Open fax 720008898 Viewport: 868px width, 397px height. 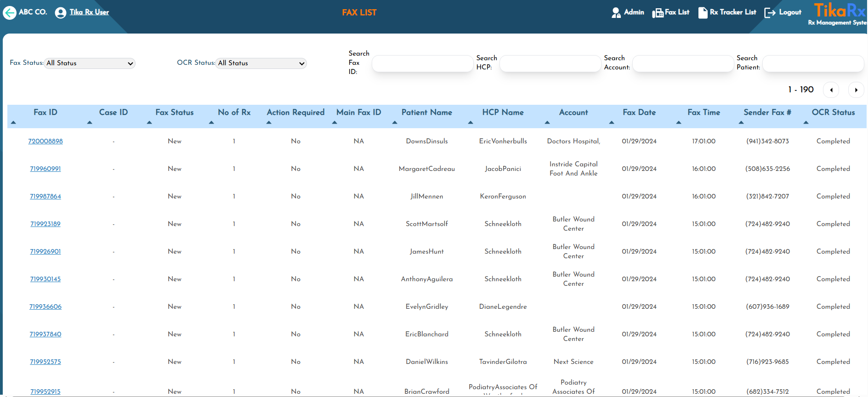45,141
